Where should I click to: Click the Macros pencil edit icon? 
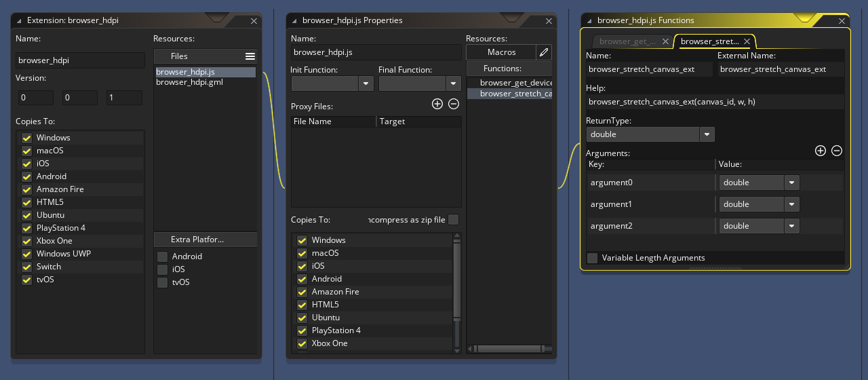tap(544, 52)
